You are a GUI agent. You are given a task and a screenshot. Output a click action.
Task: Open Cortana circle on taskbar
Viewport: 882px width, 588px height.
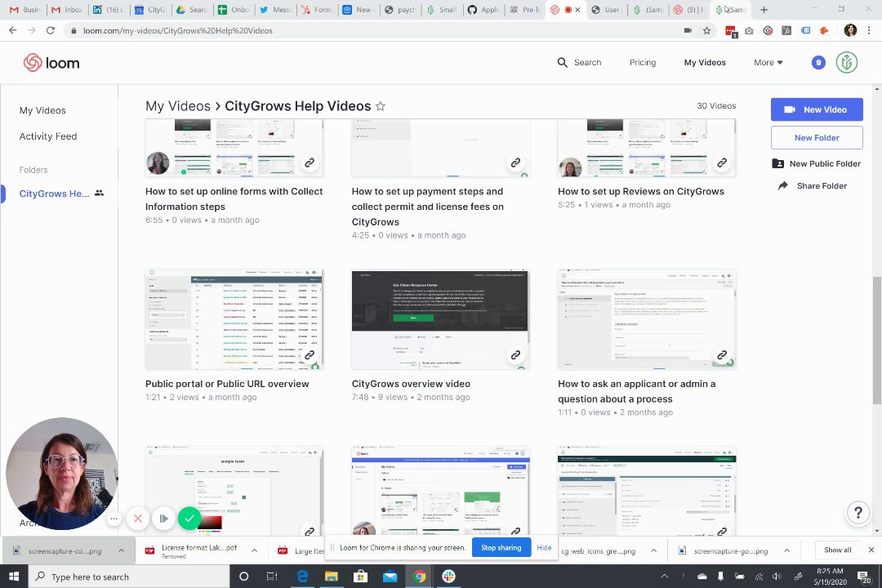pos(243,577)
